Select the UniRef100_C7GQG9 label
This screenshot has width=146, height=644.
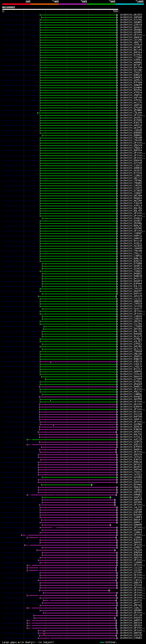pyautogui.click(x=131, y=326)
